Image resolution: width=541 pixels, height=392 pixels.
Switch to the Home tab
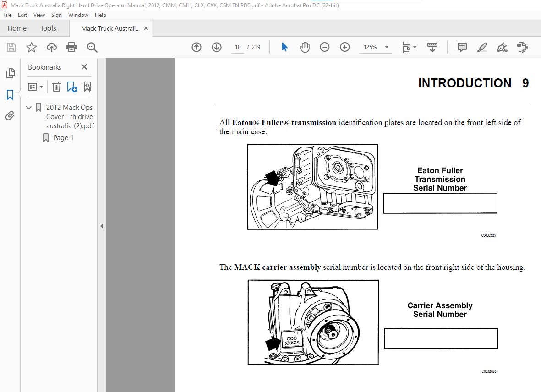pos(17,28)
